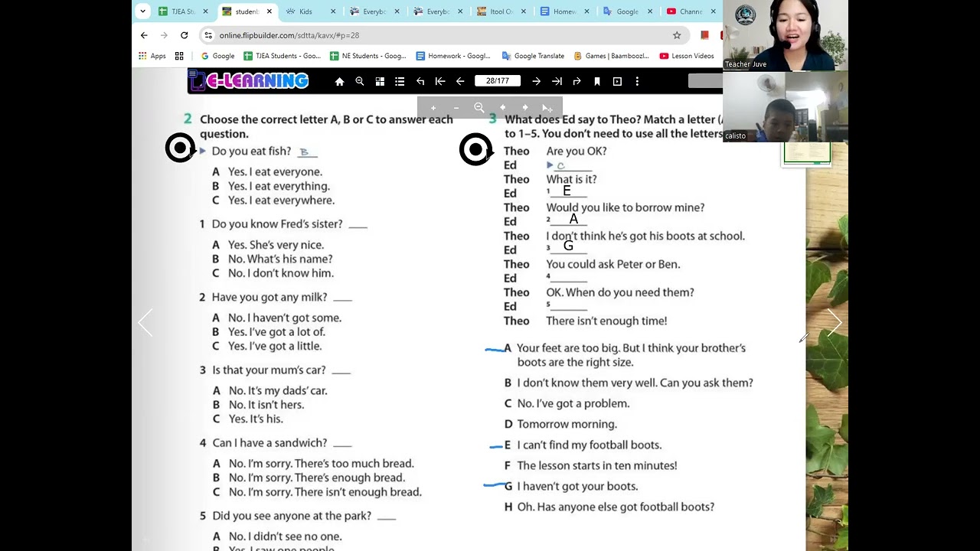Click 'H Oh. Has anyone else got football boots?'
The width and height of the screenshot is (980, 551).
click(609, 507)
